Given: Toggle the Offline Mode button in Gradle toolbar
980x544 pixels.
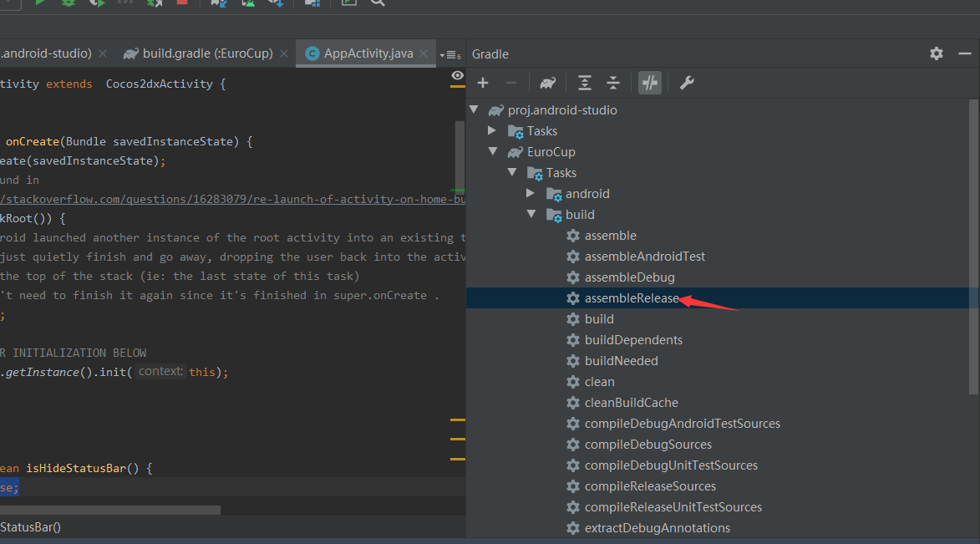Looking at the screenshot, I should [650, 83].
